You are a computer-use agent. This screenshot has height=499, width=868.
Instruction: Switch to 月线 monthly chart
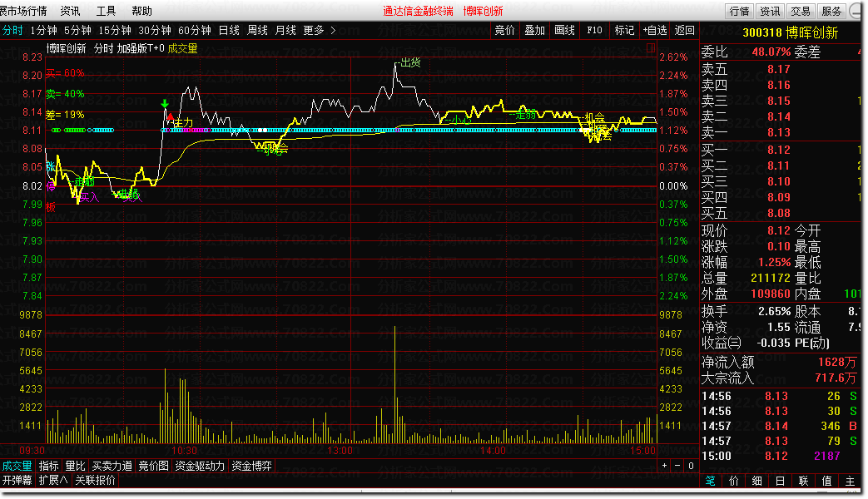click(285, 31)
